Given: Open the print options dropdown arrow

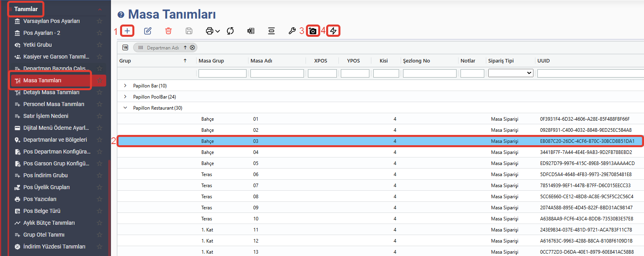Looking at the screenshot, I should pos(218,31).
